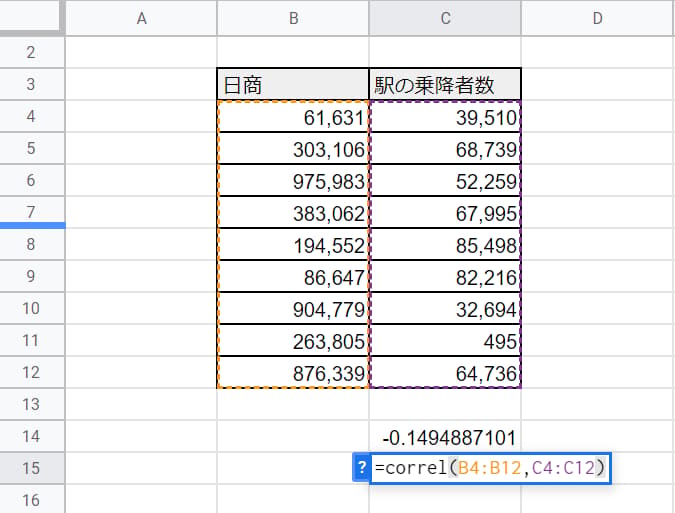675x513 pixels.
Task: Select cell with value 39,510
Action: 445,116
